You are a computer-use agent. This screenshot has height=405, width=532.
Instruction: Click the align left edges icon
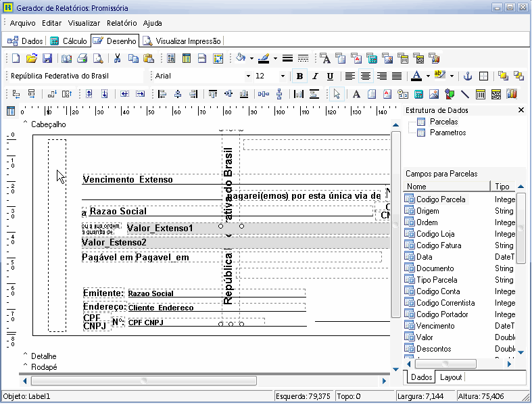tap(162, 94)
